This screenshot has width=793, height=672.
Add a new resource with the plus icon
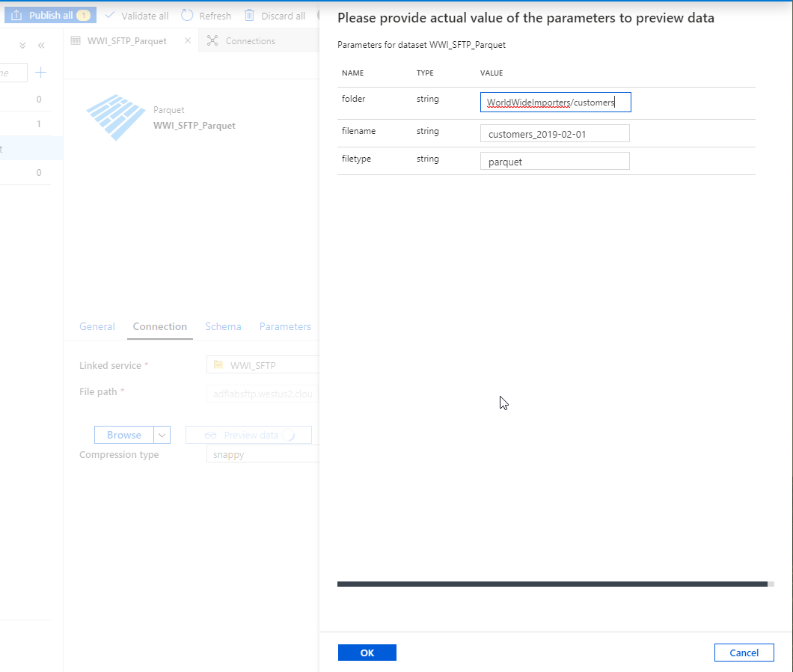coord(40,73)
